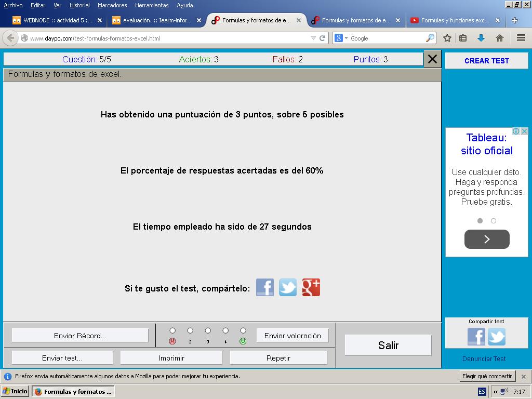Click the bookmark star icon
This screenshot has width=532, height=399.
click(447, 38)
